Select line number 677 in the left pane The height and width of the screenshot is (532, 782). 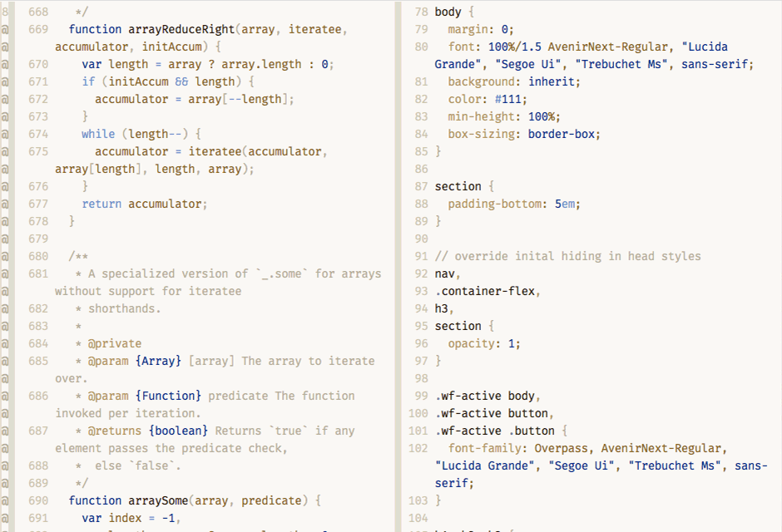pyautogui.click(x=38, y=204)
